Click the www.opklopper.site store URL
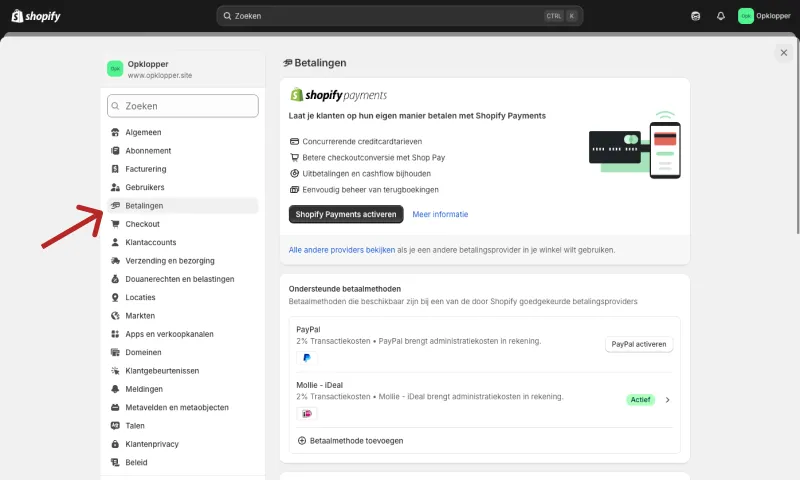Image resolution: width=800 pixels, height=480 pixels. [x=160, y=75]
